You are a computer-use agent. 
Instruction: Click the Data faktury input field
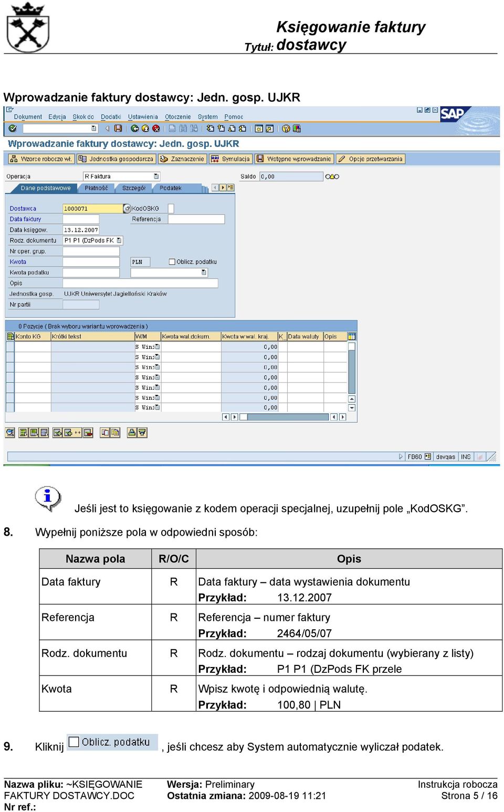[81, 219]
